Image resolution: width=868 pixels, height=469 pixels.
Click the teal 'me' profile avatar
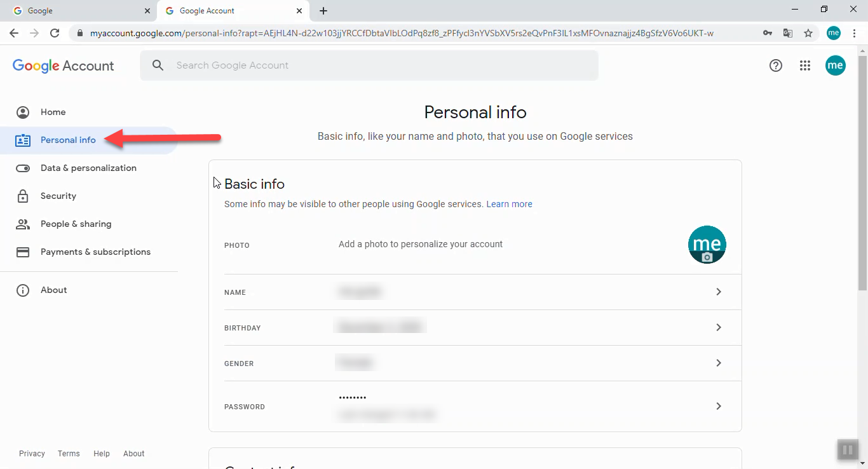tap(836, 65)
